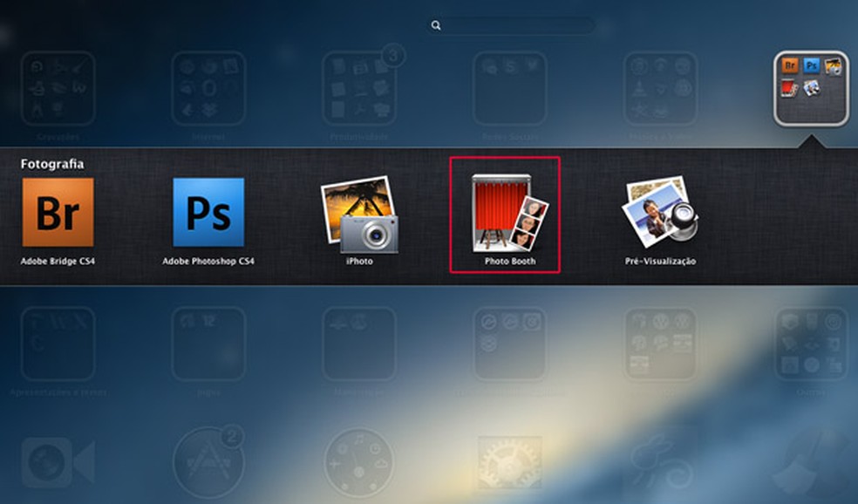Open the dimmed Jogos folder
This screenshot has width=858, height=504.
[208, 344]
